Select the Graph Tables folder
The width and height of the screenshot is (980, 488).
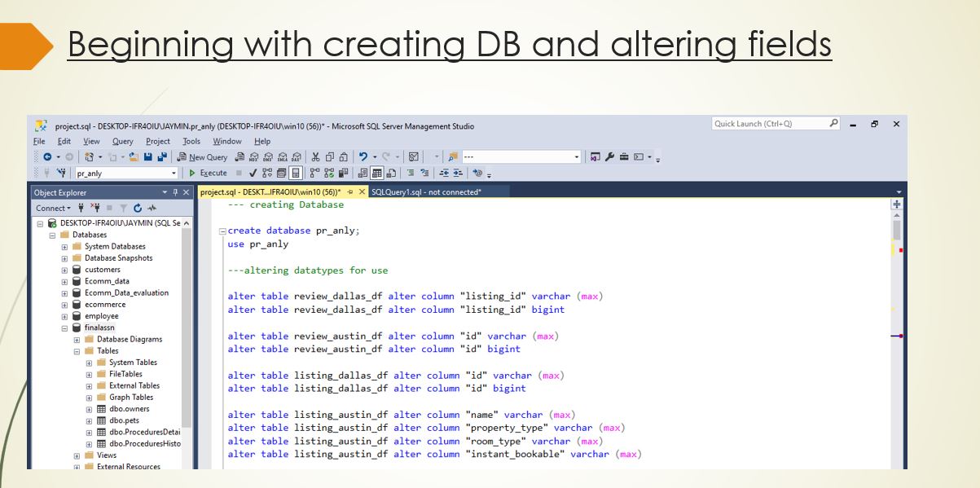131,398
